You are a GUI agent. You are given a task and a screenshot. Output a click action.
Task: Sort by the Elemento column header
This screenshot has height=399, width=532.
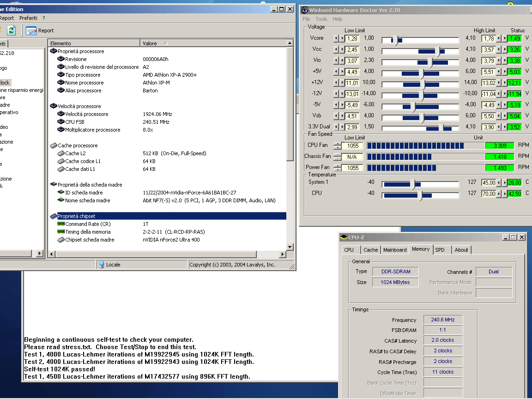point(94,43)
